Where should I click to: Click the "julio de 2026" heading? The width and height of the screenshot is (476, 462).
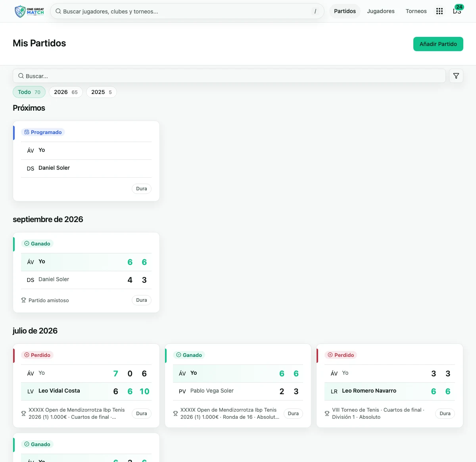pyautogui.click(x=35, y=331)
